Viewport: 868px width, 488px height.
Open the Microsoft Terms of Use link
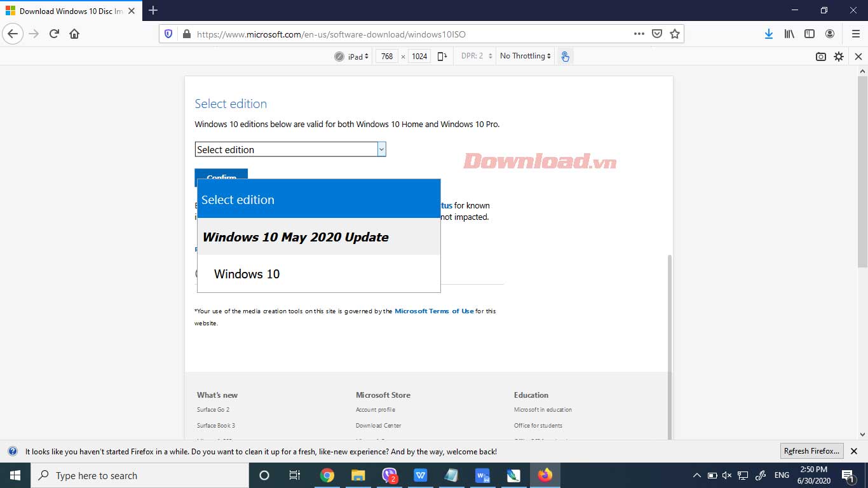coord(434,311)
